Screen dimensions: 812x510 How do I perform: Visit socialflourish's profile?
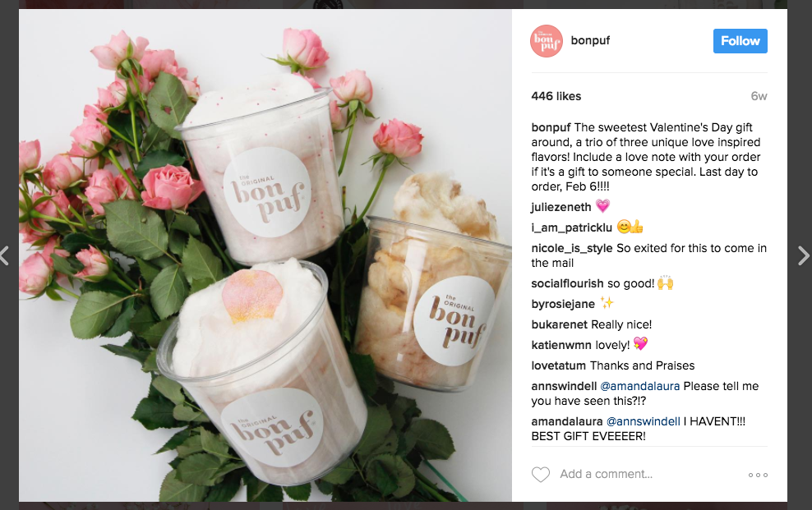567,284
